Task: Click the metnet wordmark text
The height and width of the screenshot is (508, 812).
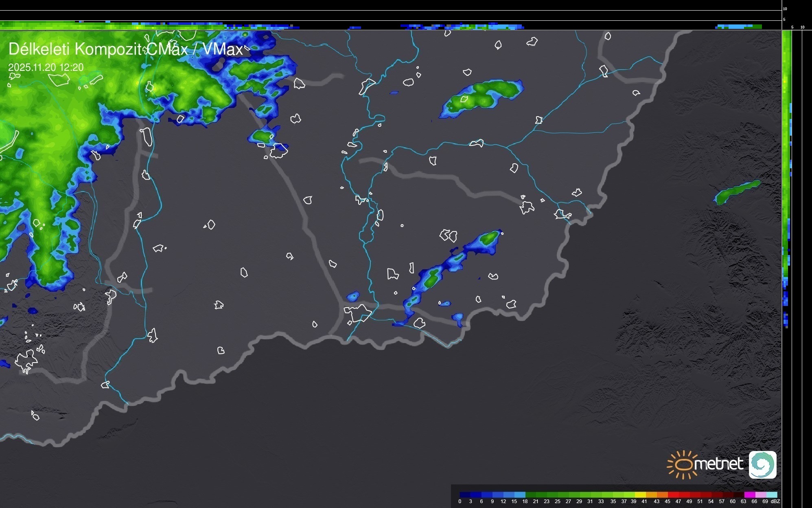Action: click(718, 464)
